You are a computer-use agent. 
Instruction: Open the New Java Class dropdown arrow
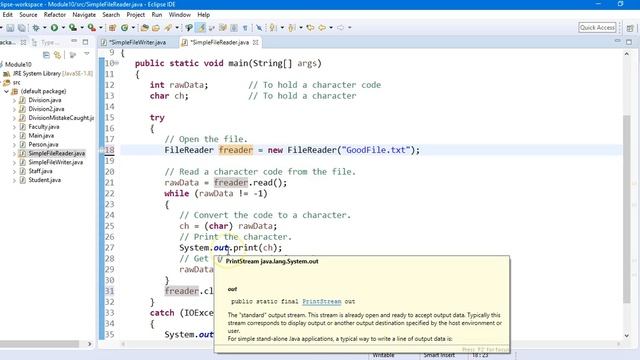coord(133,28)
